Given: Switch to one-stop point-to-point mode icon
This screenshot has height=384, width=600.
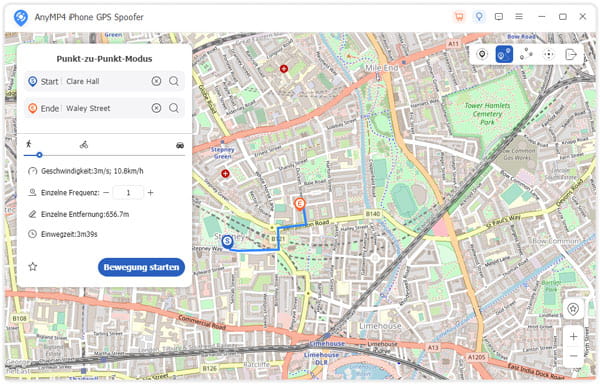Looking at the screenshot, I should [x=504, y=54].
